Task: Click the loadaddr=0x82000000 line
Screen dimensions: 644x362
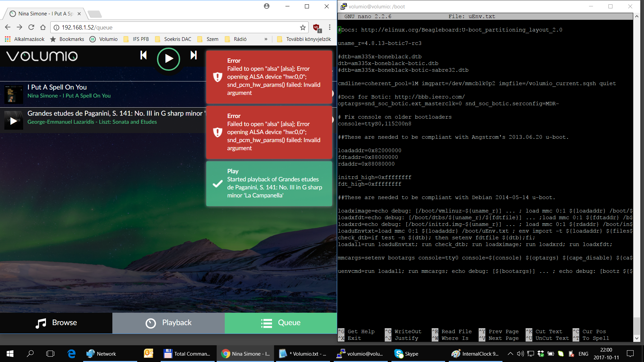Action: (x=370, y=150)
